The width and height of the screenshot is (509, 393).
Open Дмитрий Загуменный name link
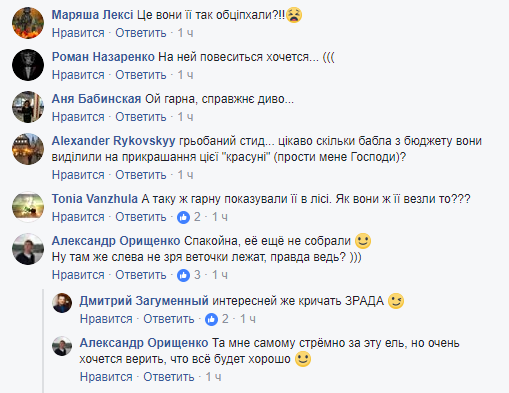click(x=144, y=301)
